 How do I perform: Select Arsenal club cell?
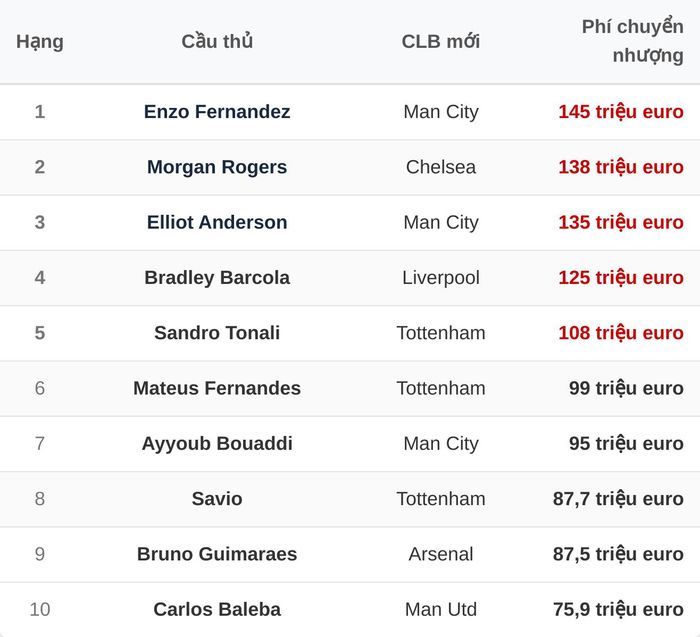click(441, 554)
